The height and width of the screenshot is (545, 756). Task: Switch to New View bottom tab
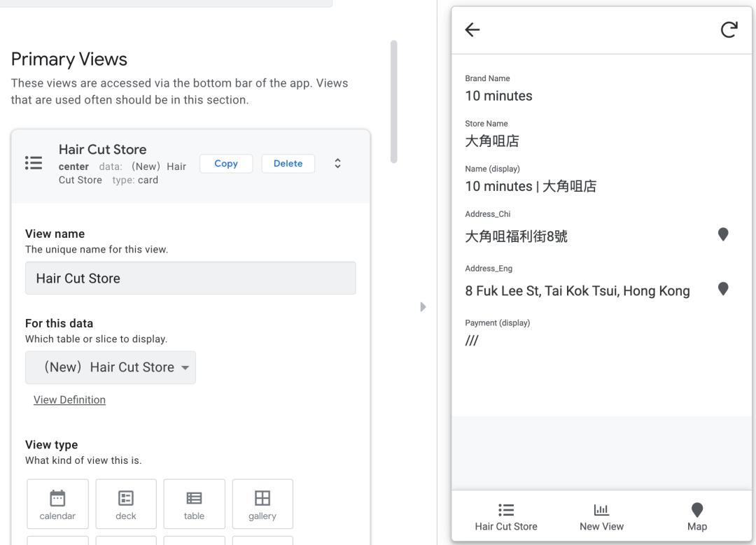(601, 517)
